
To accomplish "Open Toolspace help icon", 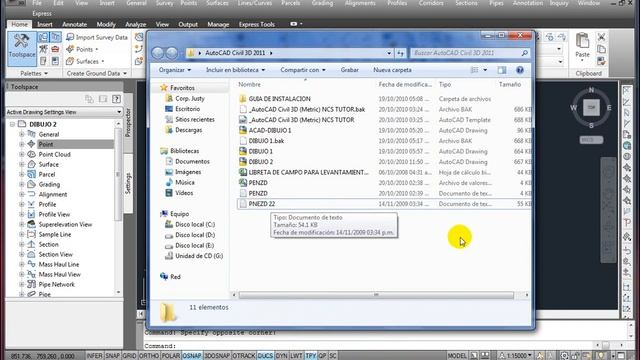I will click(116, 99).
